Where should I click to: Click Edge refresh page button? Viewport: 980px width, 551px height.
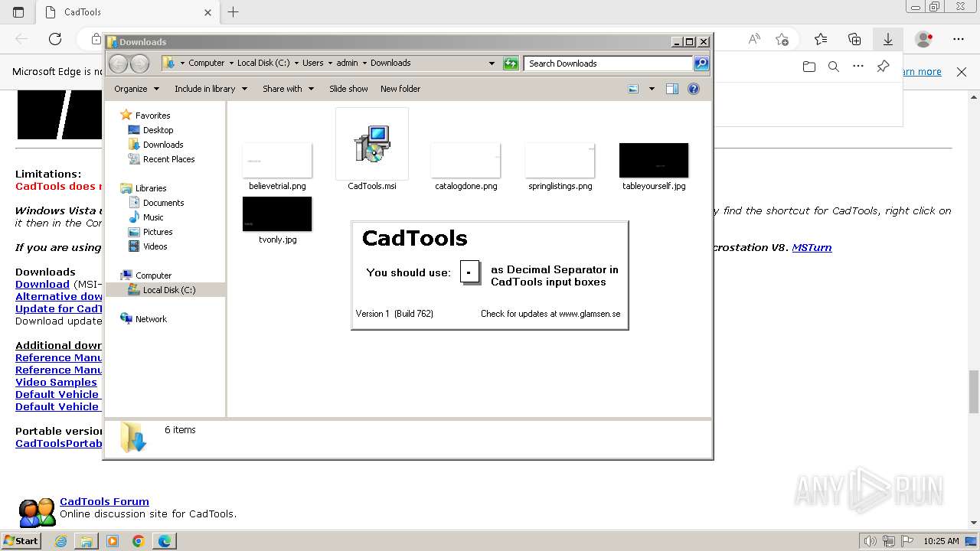pyautogui.click(x=55, y=39)
